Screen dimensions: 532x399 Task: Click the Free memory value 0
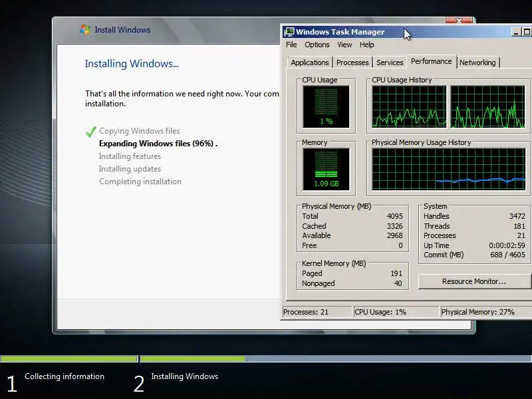(x=400, y=245)
